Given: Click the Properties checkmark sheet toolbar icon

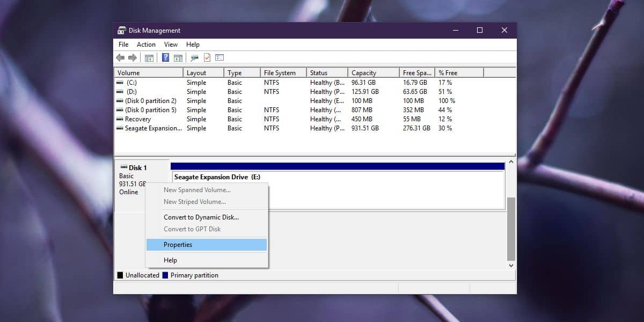Looking at the screenshot, I should click(x=207, y=58).
